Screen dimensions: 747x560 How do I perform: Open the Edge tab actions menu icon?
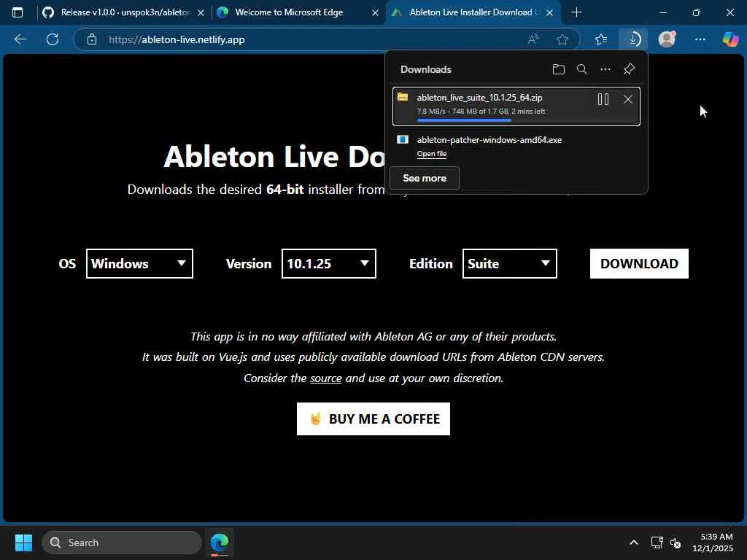tap(18, 12)
